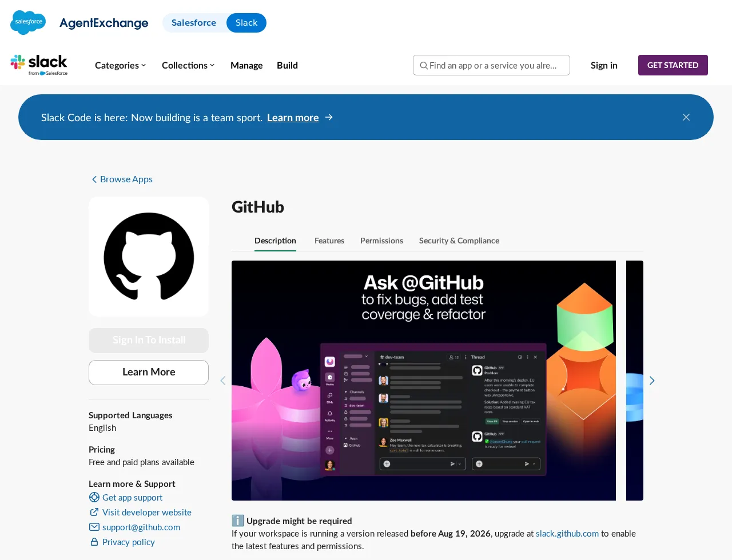Click the GET STARTED button

point(673,65)
